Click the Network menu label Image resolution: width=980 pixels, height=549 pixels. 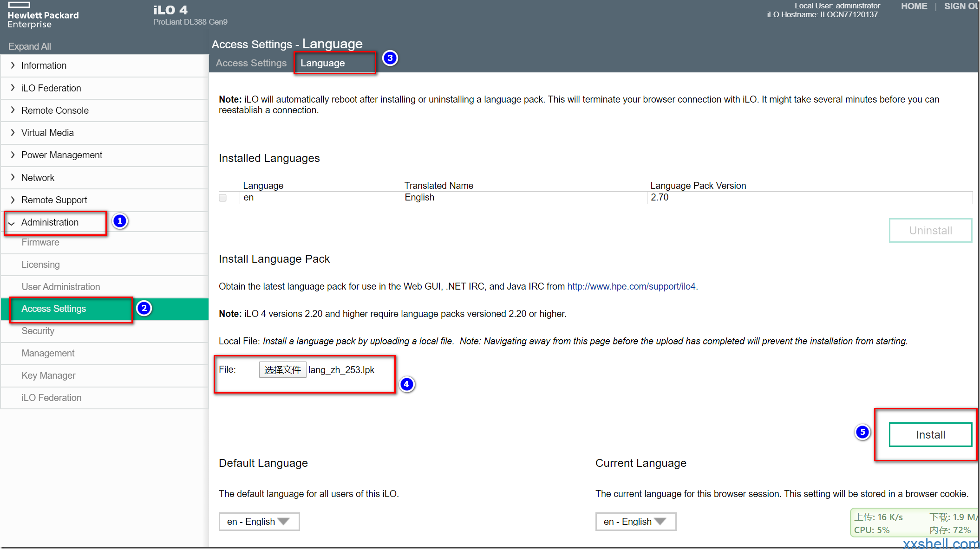pos(38,178)
